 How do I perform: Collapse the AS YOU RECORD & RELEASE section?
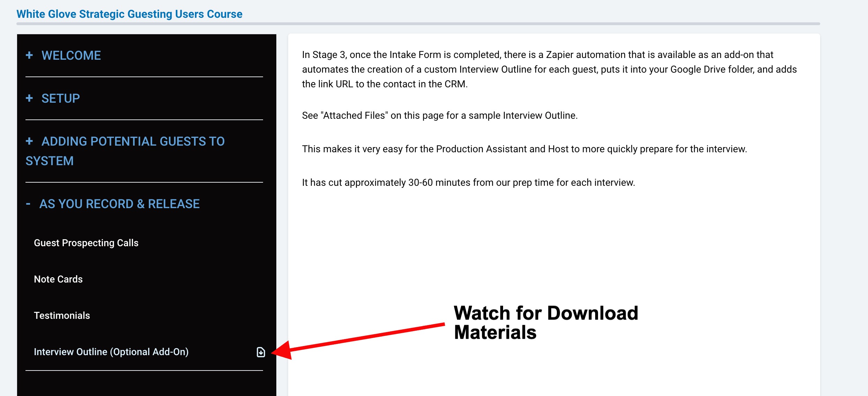119,204
